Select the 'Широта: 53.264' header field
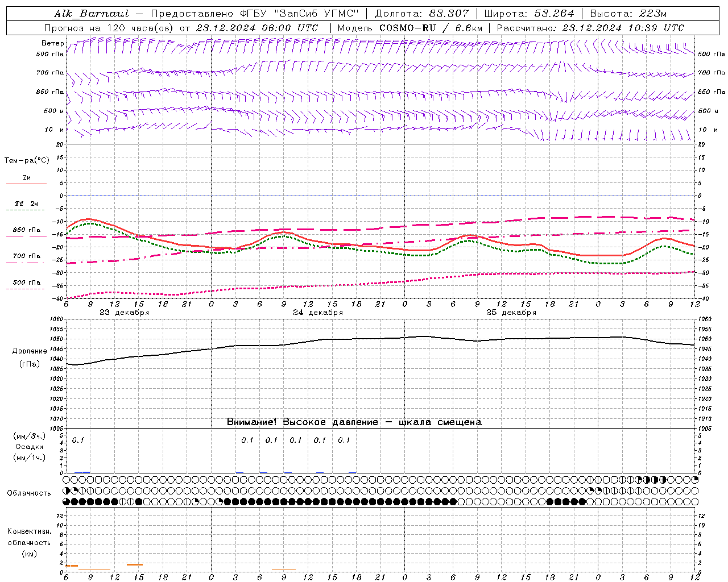Screen dimensions: 728x582 pyautogui.click(x=530, y=14)
